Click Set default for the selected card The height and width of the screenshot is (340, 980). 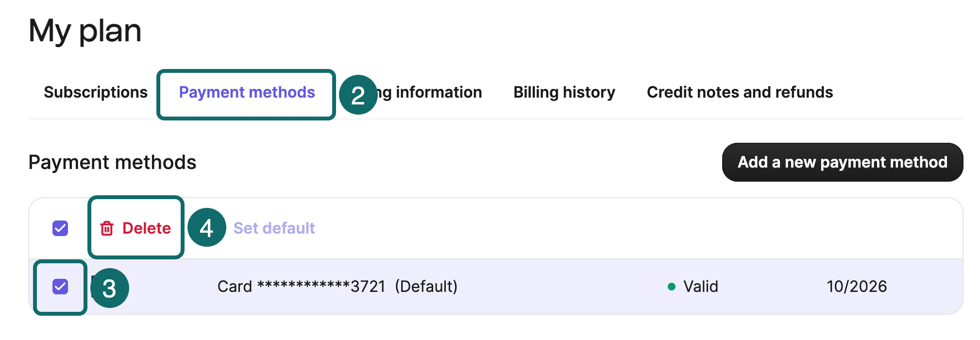coord(274,228)
